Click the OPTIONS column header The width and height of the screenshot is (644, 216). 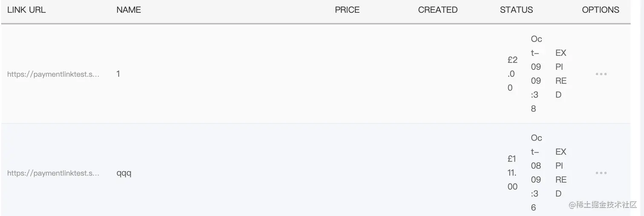[x=601, y=10]
